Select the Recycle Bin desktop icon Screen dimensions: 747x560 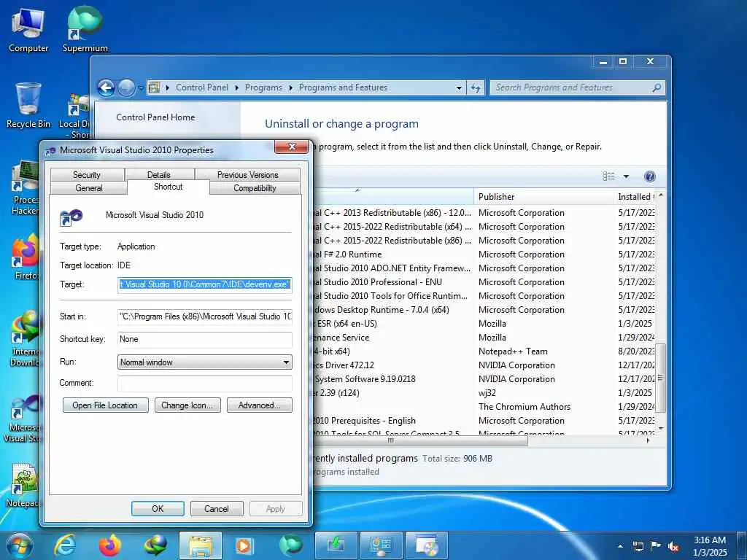[28, 106]
